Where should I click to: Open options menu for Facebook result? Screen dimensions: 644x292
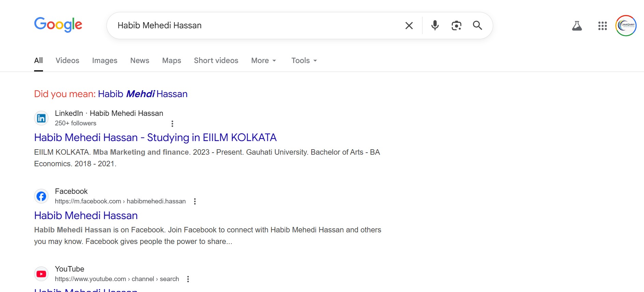click(195, 201)
